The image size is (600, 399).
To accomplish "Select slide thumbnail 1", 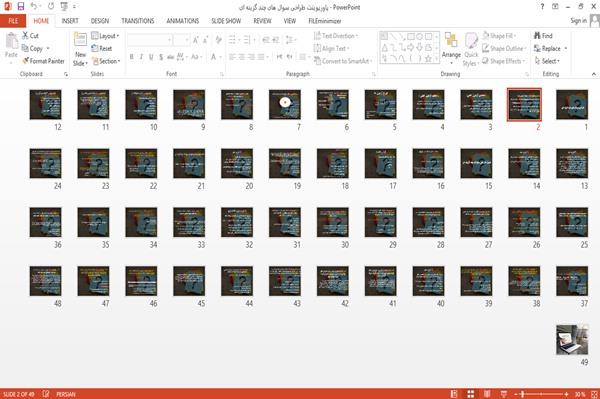I will 572,104.
